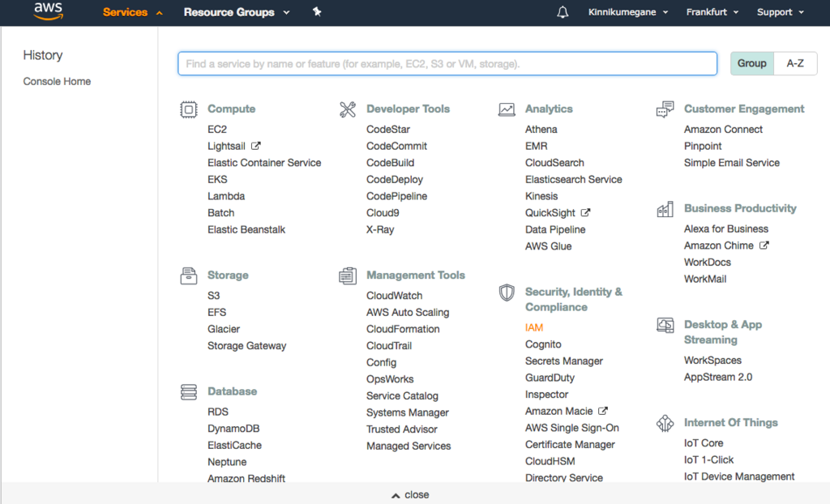Open the Support menu
830x504 pixels.
tap(780, 12)
